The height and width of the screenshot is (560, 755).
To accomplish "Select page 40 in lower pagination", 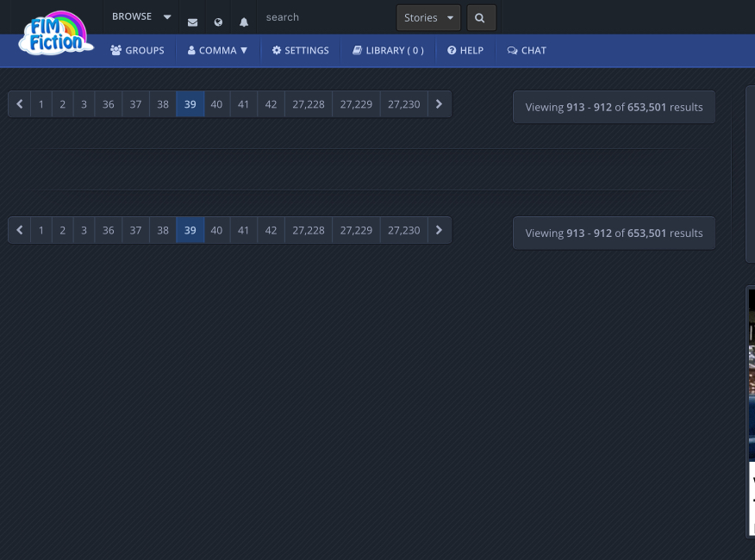I will pyautogui.click(x=216, y=230).
